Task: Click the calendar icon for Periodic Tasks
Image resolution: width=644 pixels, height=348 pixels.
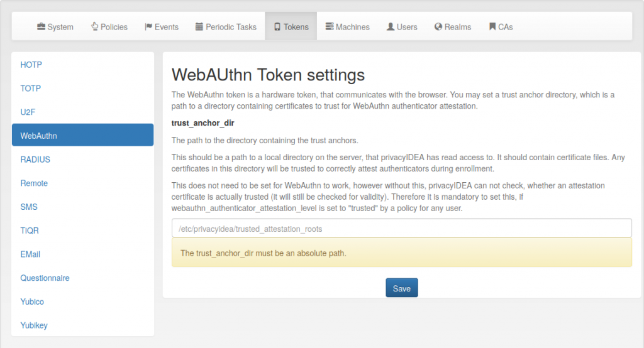Action: click(199, 26)
